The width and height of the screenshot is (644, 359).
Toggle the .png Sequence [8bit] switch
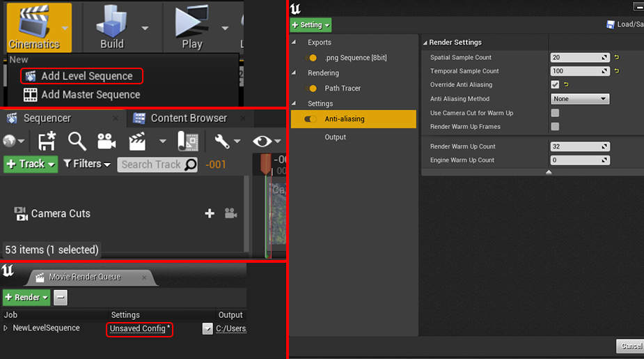point(311,58)
